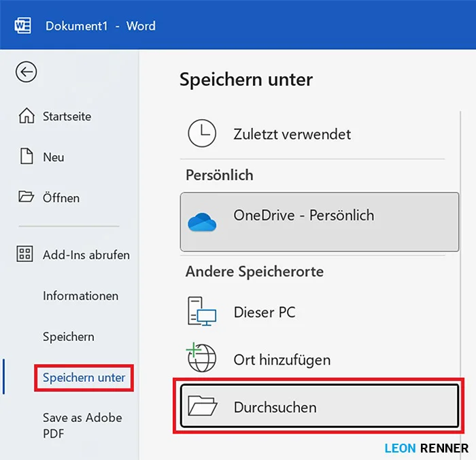
Task: Select Speichern unter in the sidebar
Action: tap(84, 378)
